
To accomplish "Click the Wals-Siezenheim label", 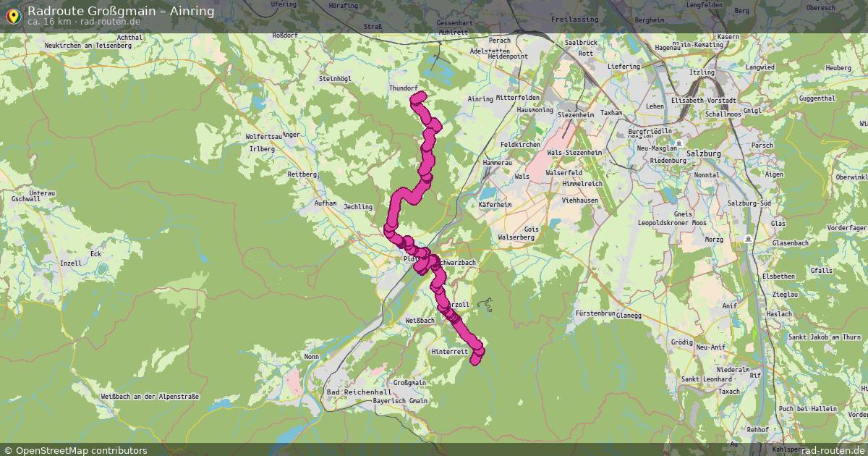I will pos(574,153).
